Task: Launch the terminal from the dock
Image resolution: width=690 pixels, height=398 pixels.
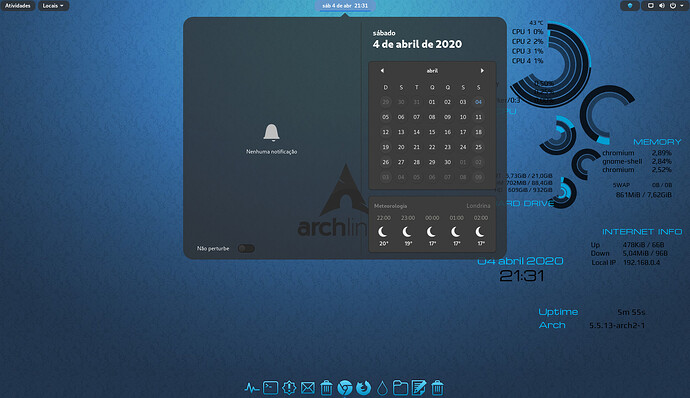Action: [x=270, y=388]
